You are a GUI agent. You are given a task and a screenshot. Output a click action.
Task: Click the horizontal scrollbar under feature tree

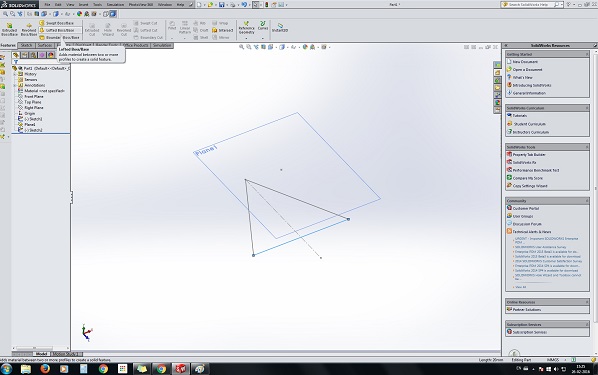pyautogui.click(x=40, y=348)
